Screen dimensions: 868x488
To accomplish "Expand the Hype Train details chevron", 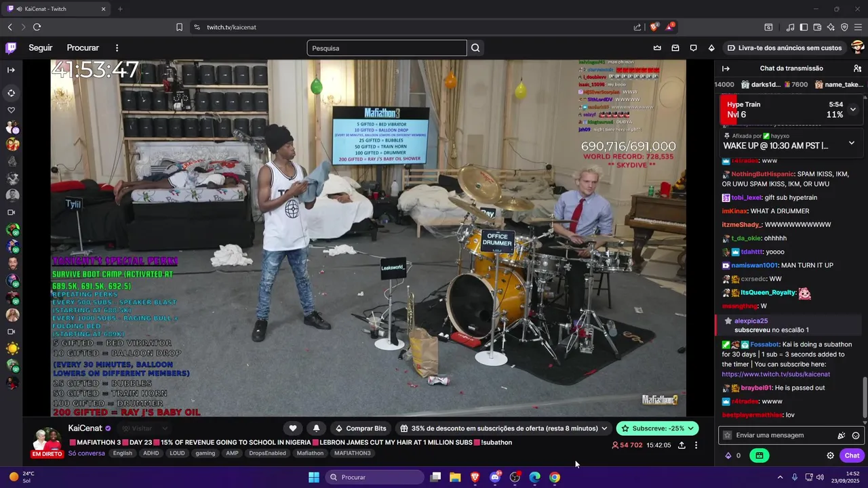I will coord(852,109).
